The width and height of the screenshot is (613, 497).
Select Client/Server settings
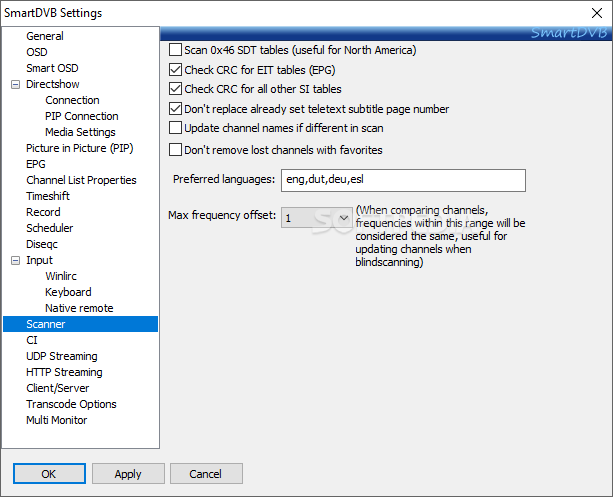[57, 388]
